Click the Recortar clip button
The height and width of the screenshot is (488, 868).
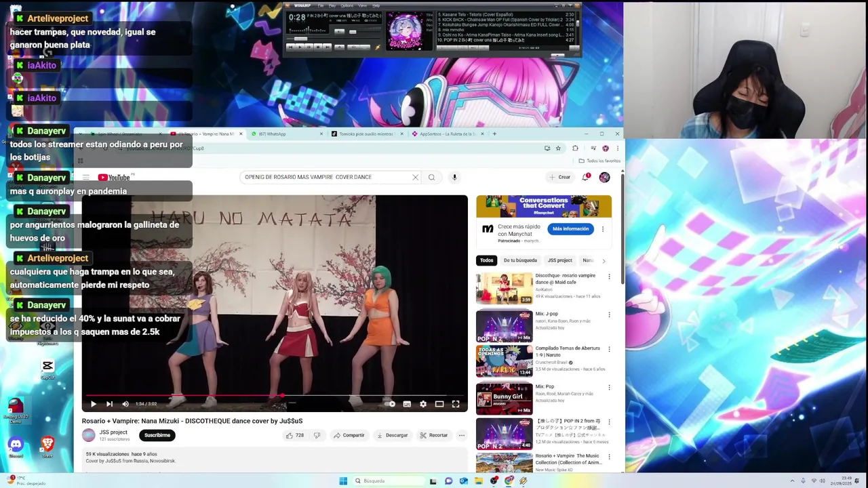coord(433,435)
